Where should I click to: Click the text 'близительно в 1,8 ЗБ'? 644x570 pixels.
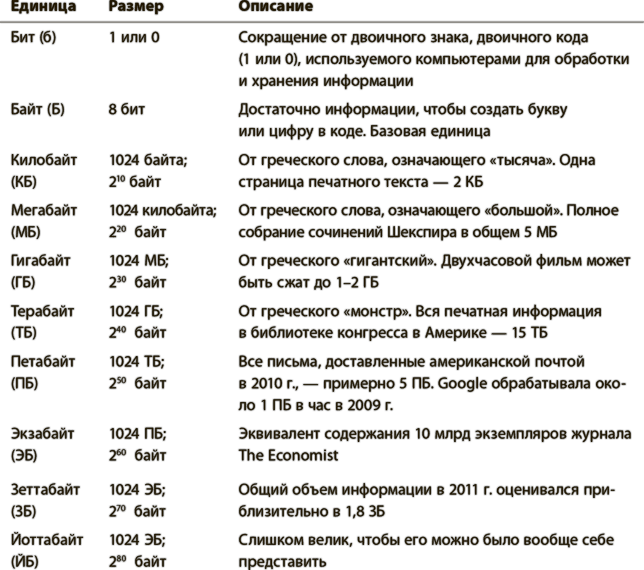pyautogui.click(x=311, y=511)
